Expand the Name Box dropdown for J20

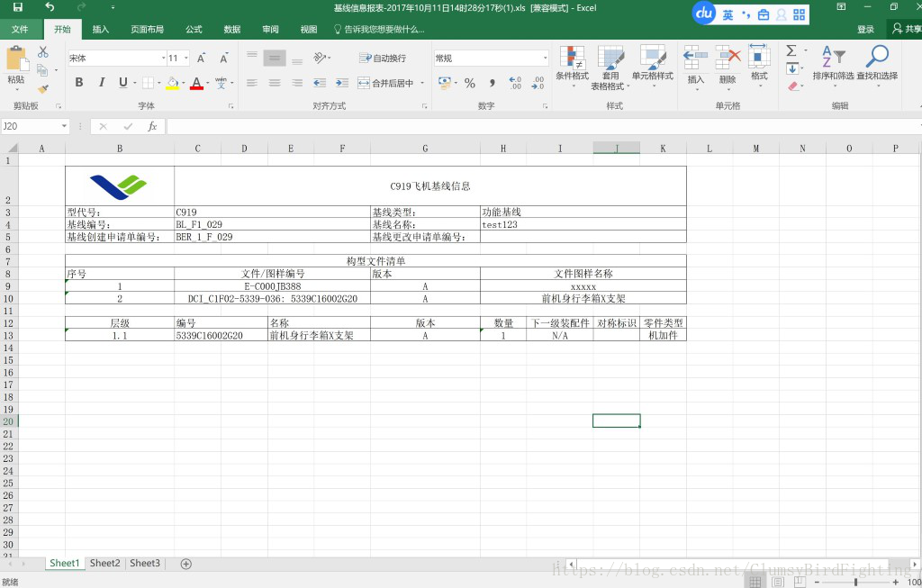point(64,126)
